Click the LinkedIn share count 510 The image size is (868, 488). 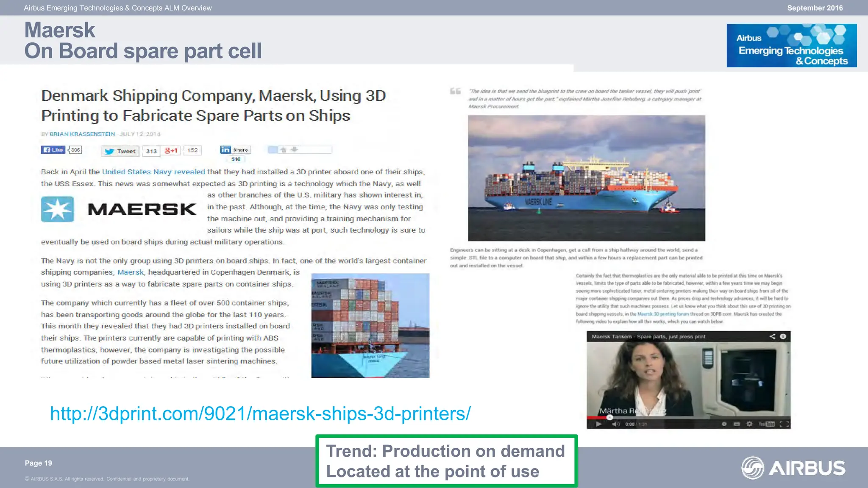[x=236, y=159]
